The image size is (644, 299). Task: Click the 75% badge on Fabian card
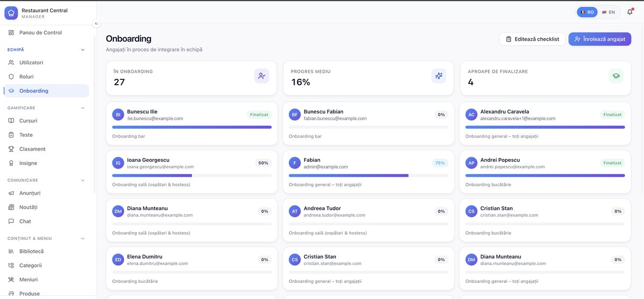[440, 163]
